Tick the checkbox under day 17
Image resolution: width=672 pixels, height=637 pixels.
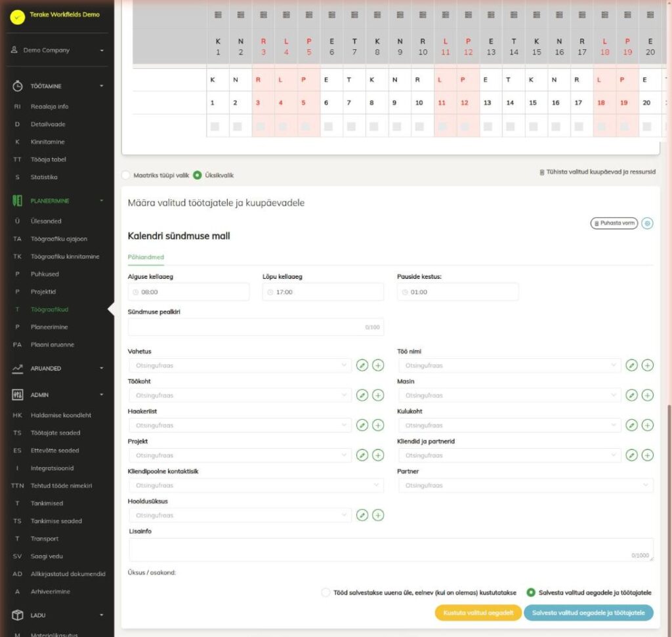pyautogui.click(x=579, y=127)
